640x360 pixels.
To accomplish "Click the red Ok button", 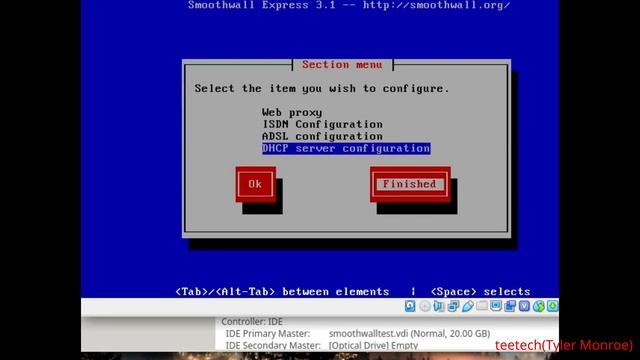I will [x=256, y=184].
